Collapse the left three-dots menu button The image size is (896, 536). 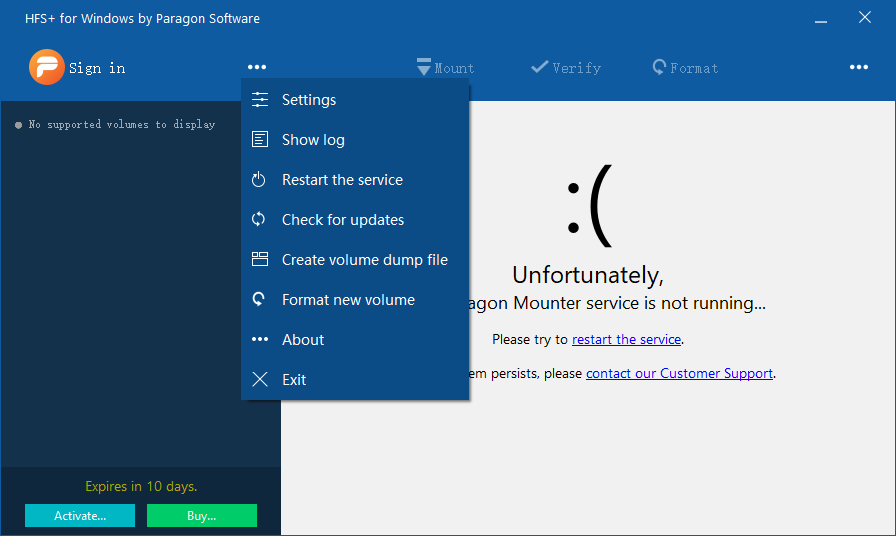tap(257, 68)
